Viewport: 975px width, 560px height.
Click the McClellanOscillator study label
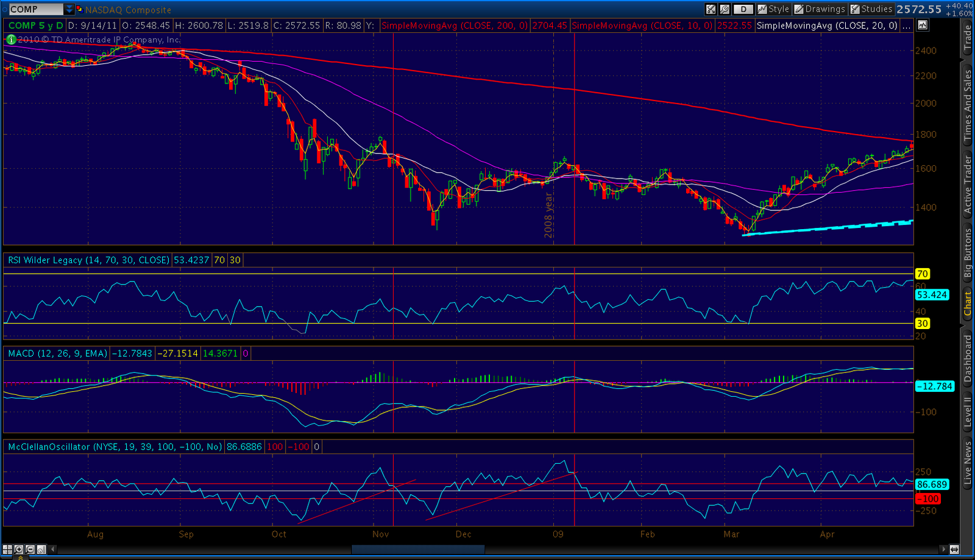click(115, 447)
